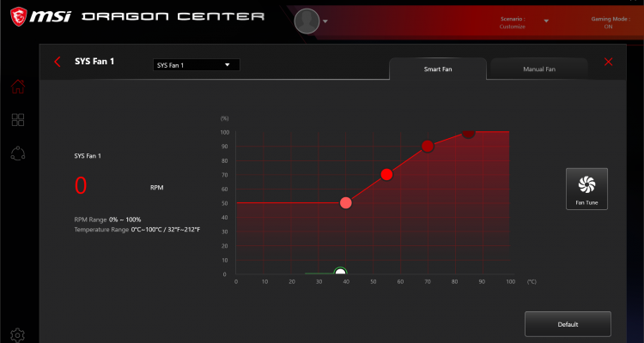
Task: Go back using the red arrow beside SYS Fan 1
Action: (x=58, y=62)
